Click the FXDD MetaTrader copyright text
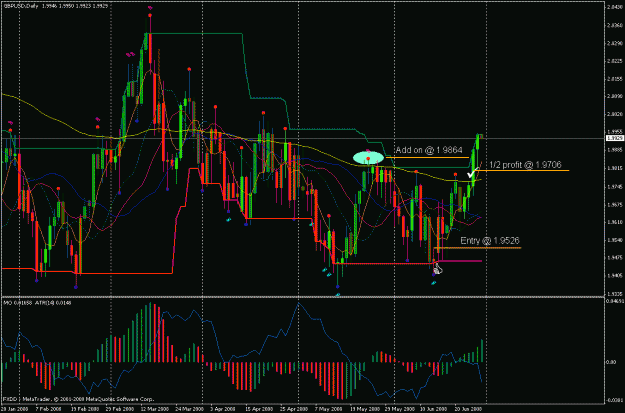The image size is (625, 413). pyautogui.click(x=78, y=399)
